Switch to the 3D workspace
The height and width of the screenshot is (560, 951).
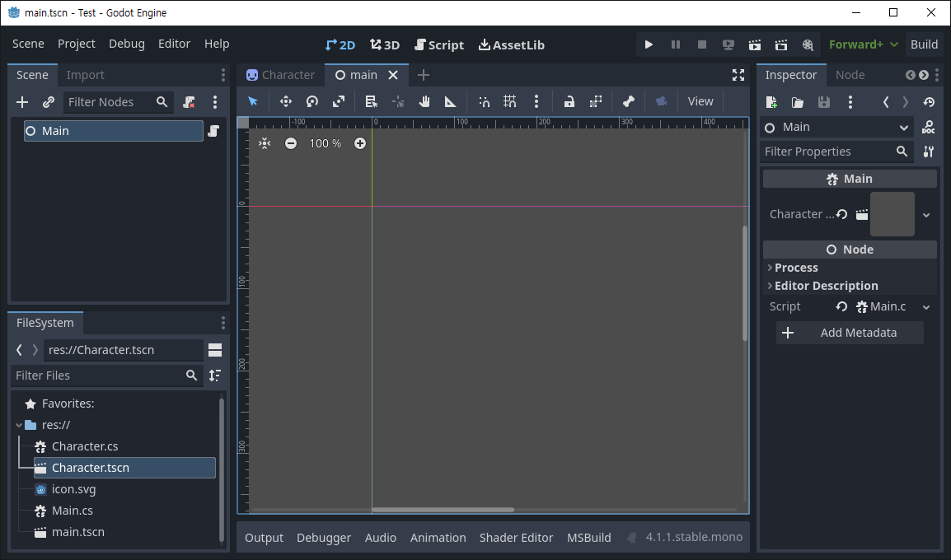click(385, 44)
